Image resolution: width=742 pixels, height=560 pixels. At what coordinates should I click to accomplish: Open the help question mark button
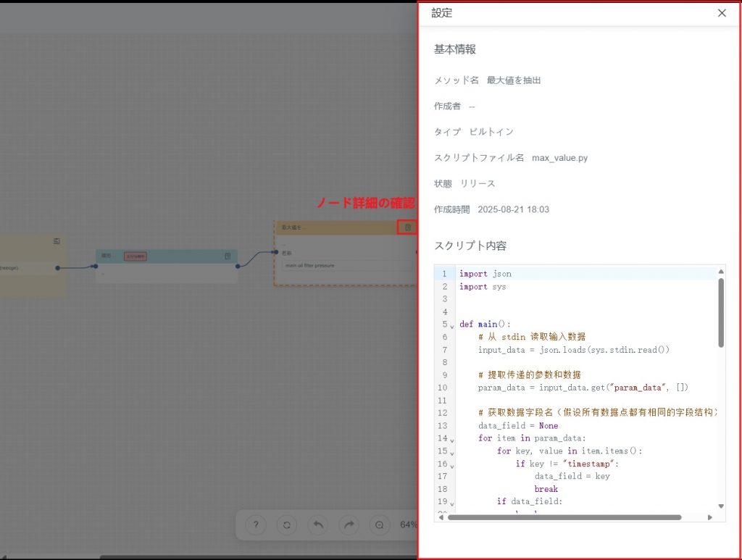(x=255, y=525)
